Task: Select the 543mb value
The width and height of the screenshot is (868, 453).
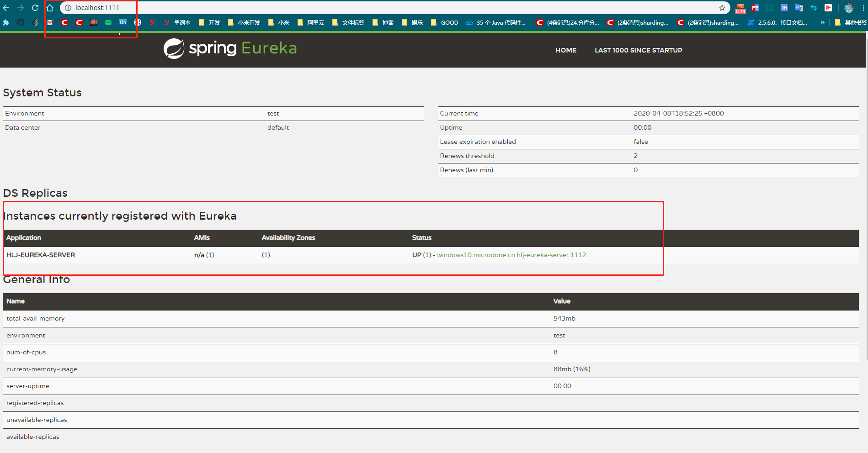Action: point(564,318)
